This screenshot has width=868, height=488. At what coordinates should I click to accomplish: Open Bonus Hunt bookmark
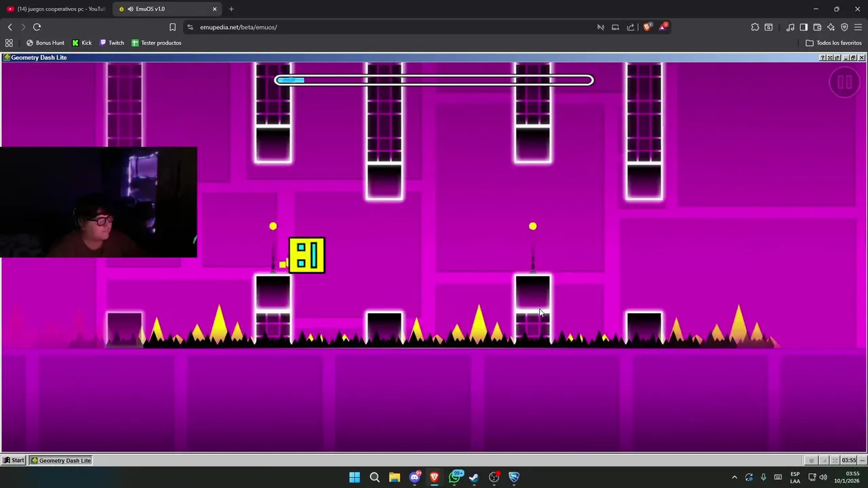pos(45,43)
